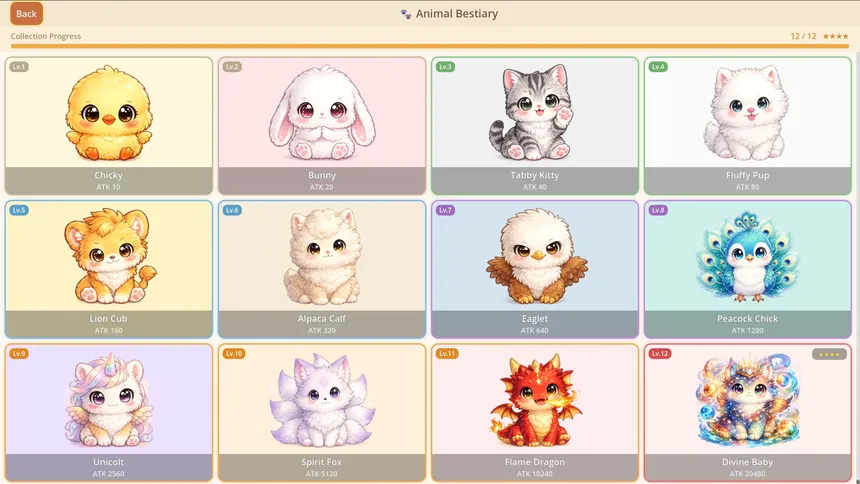
Task: Select the Eaglet bird illustration
Action: point(536,256)
